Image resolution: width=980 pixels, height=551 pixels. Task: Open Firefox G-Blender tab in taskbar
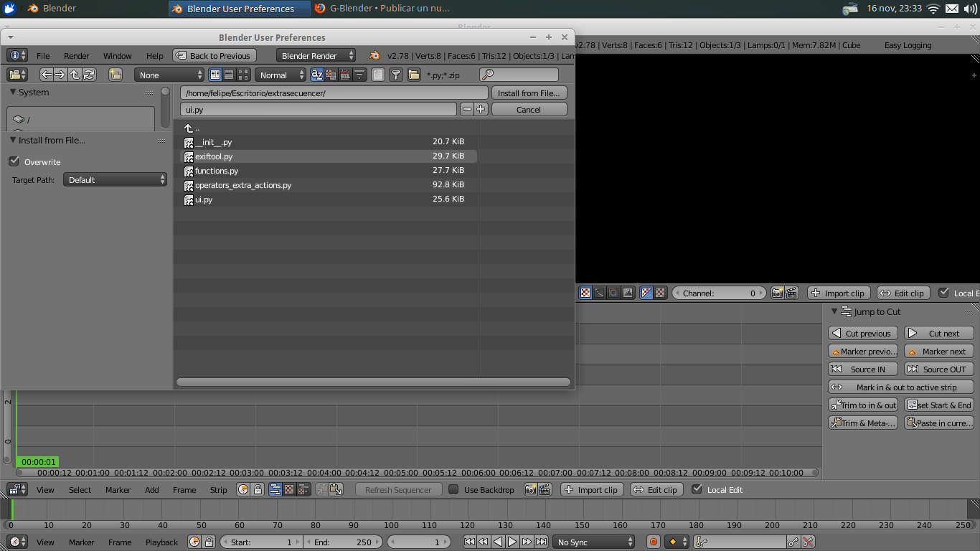pos(384,9)
